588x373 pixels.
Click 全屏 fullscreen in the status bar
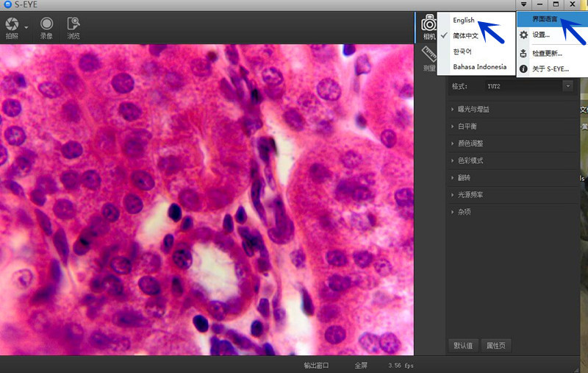(361, 365)
